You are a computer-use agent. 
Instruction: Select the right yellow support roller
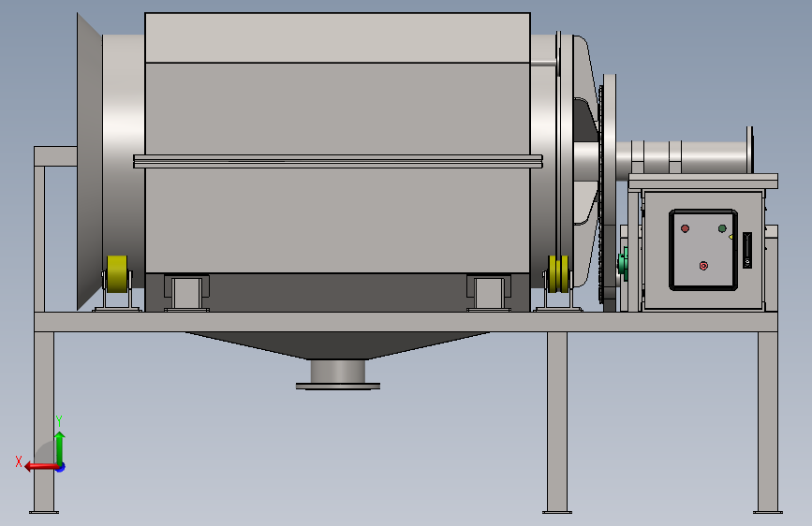coord(558,274)
